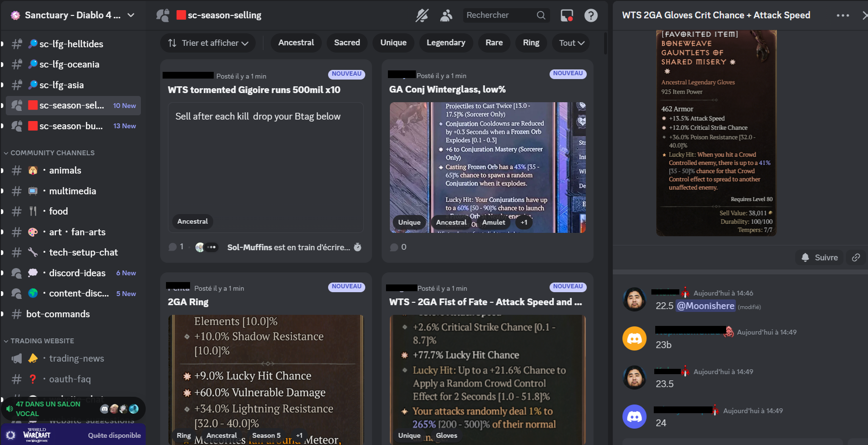
Task: Click NOUVEAU badge on 2GA Ring post
Action: coord(346,286)
